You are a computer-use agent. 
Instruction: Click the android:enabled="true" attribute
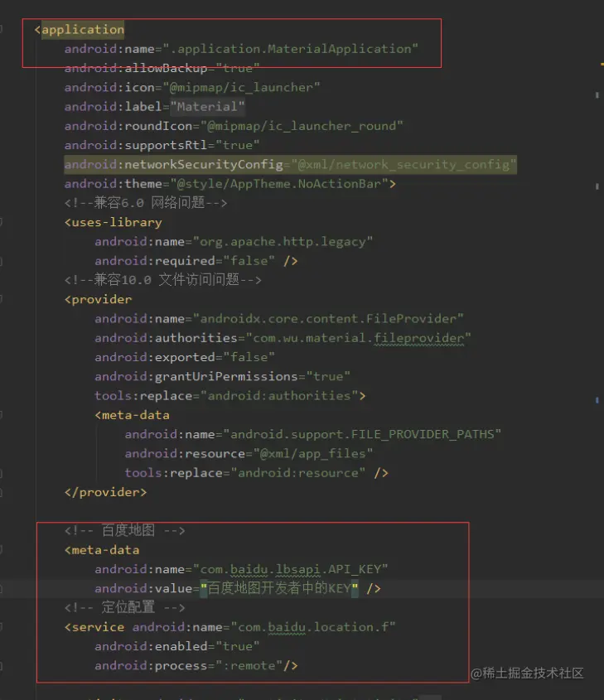click(x=176, y=646)
